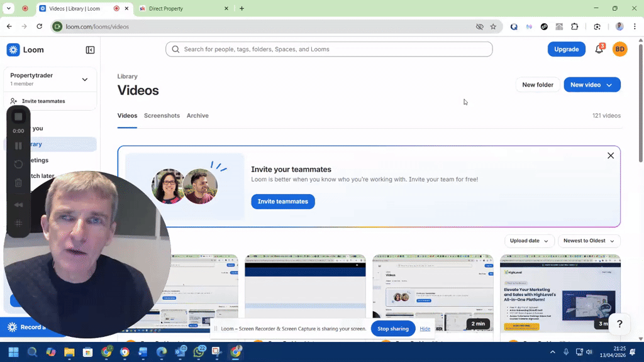Open the Chrome profile avatar
The image size is (644, 362).
619,26
